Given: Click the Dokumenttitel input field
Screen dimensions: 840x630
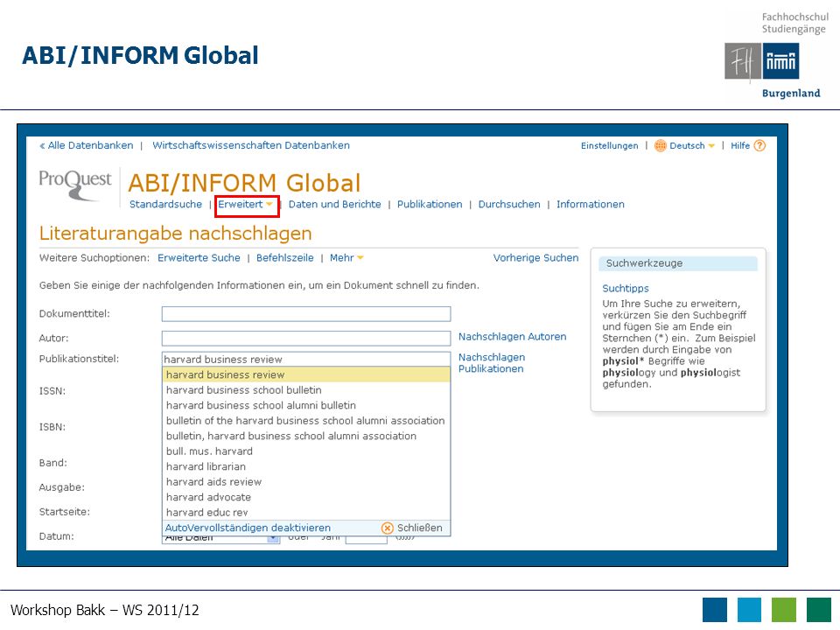Looking at the screenshot, I should (306, 314).
